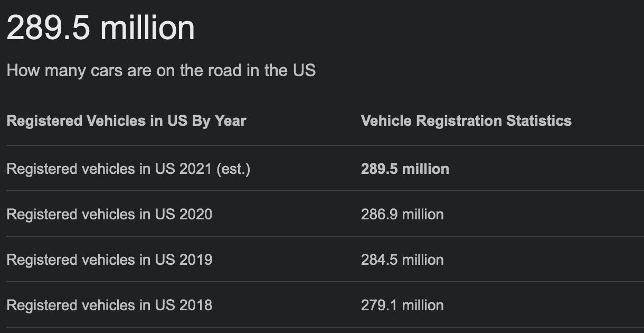This screenshot has height=333, width=644.
Task: Click the "How many cars" subtitle text
Action: pyautogui.click(x=161, y=70)
